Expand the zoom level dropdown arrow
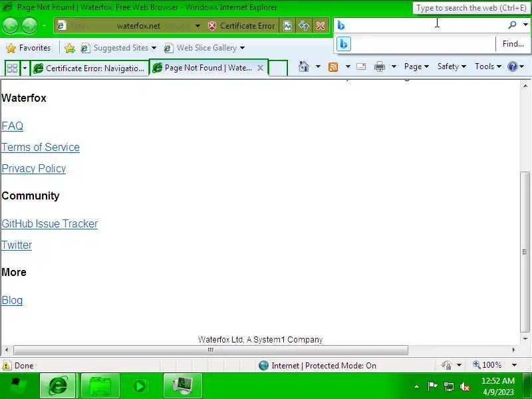This screenshot has width=532, height=399. [x=514, y=365]
